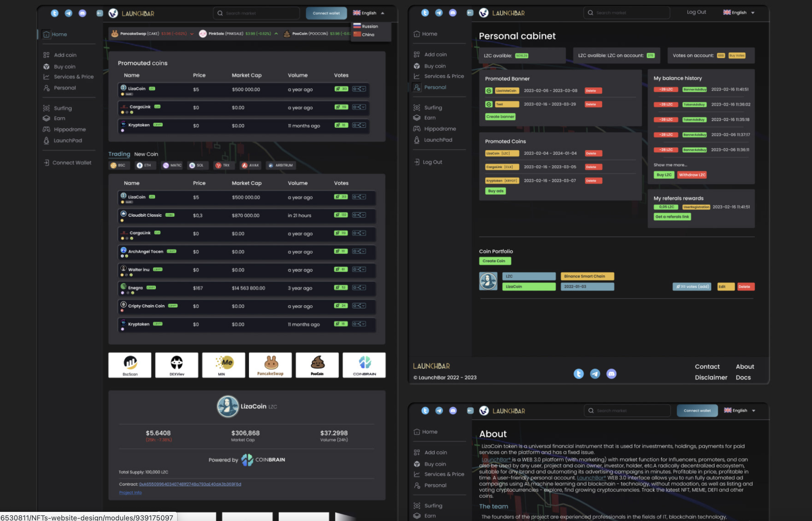Toggle the ARBITRUM chain filter chip
812x521 pixels.
[281, 165]
